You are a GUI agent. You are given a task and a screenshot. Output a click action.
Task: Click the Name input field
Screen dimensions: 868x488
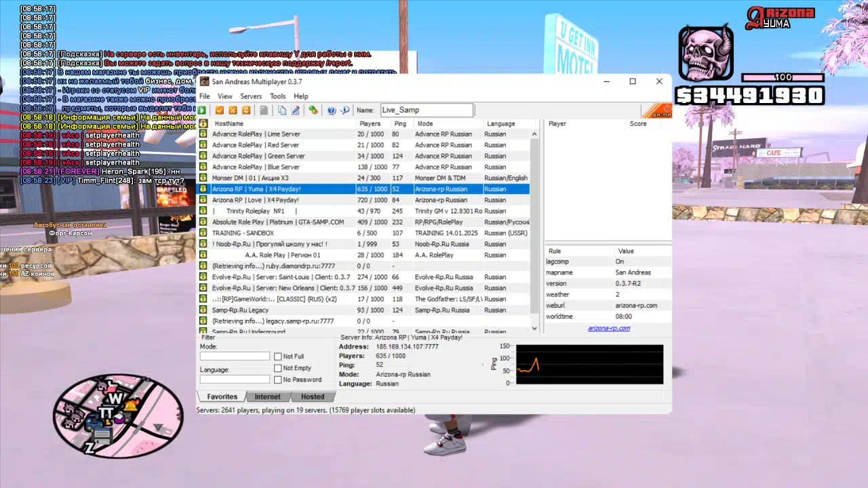click(427, 110)
